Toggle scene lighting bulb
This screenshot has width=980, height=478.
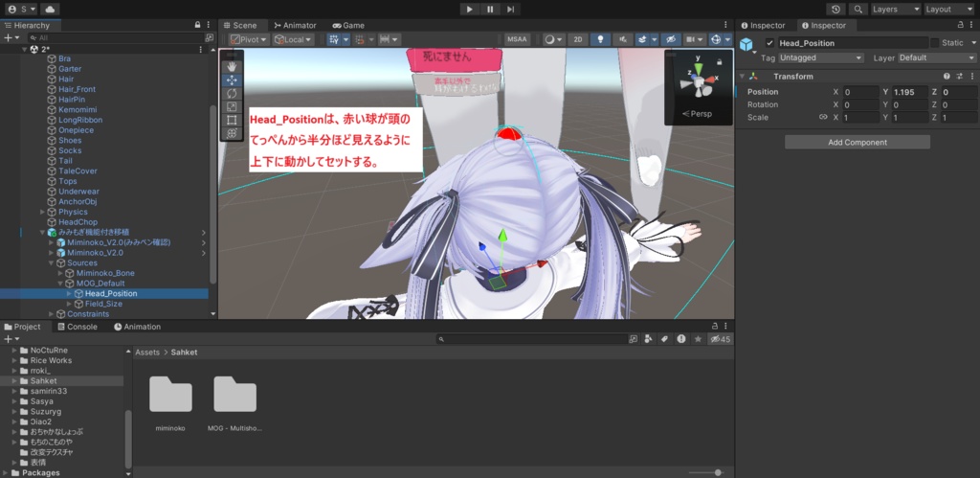(x=600, y=39)
